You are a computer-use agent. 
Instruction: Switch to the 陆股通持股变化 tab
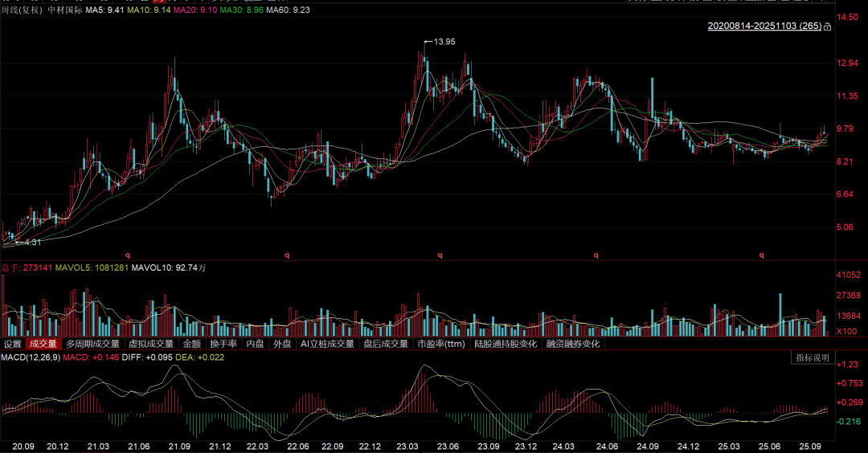506,344
